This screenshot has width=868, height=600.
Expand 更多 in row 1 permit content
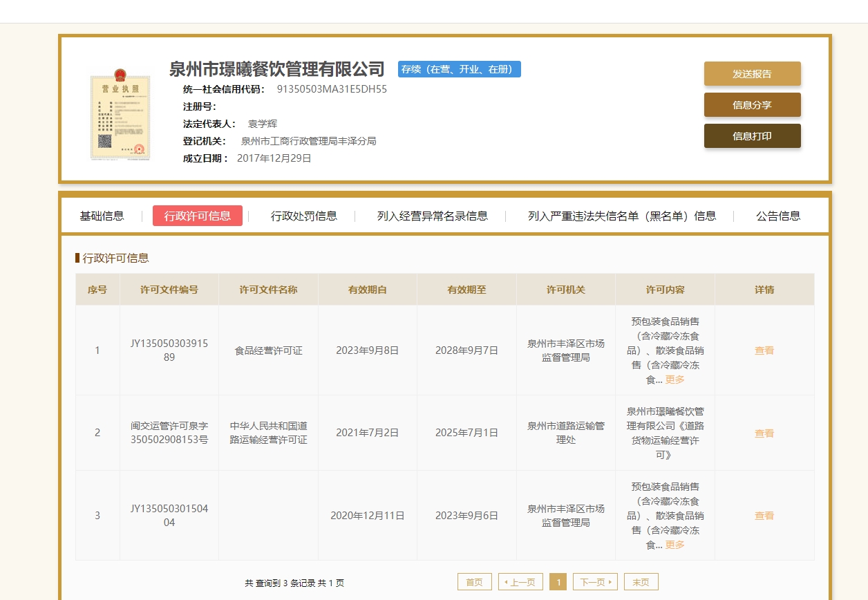[675, 379]
